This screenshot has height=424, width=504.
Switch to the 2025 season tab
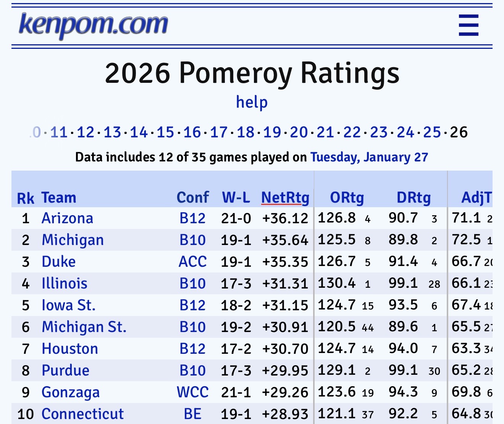tap(432, 132)
